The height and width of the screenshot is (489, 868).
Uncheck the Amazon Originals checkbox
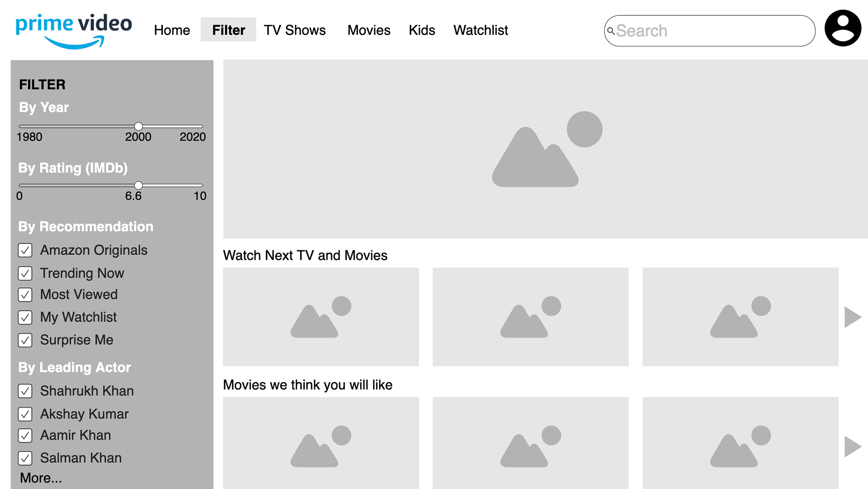[x=25, y=250]
